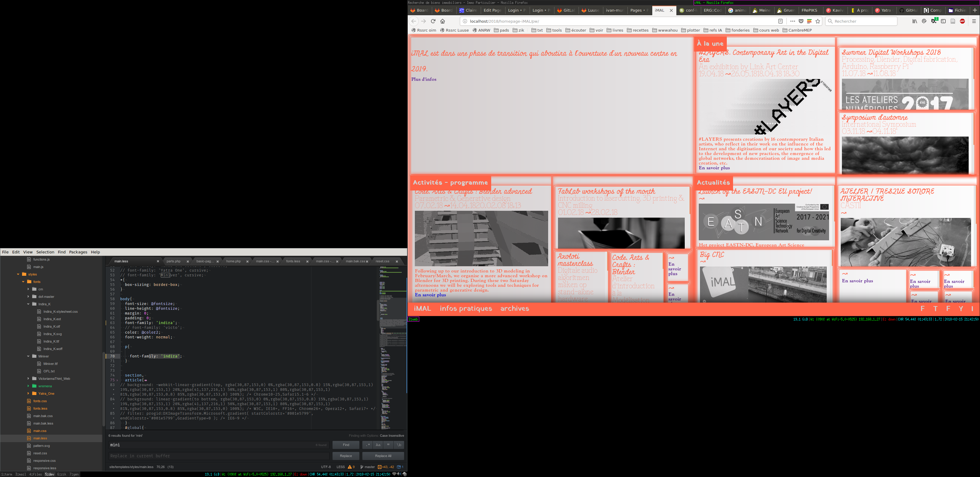Open the linter warnings count in status bar
The image size is (980, 477).
click(351, 467)
